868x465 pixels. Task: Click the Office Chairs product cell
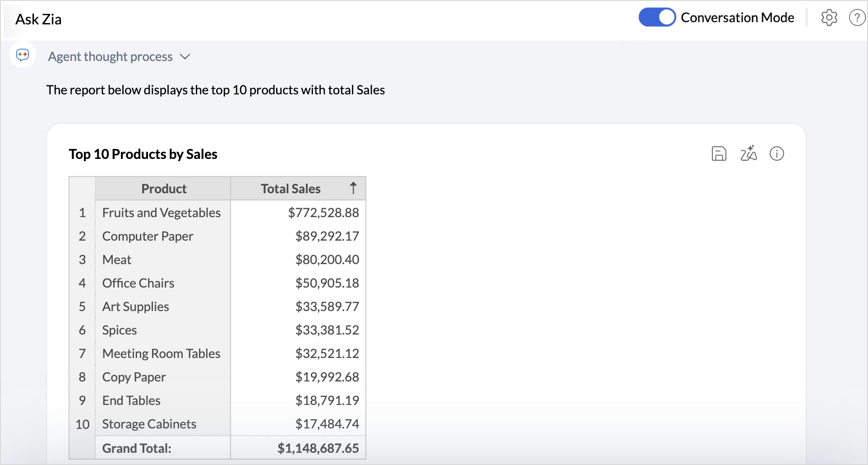[x=138, y=283]
